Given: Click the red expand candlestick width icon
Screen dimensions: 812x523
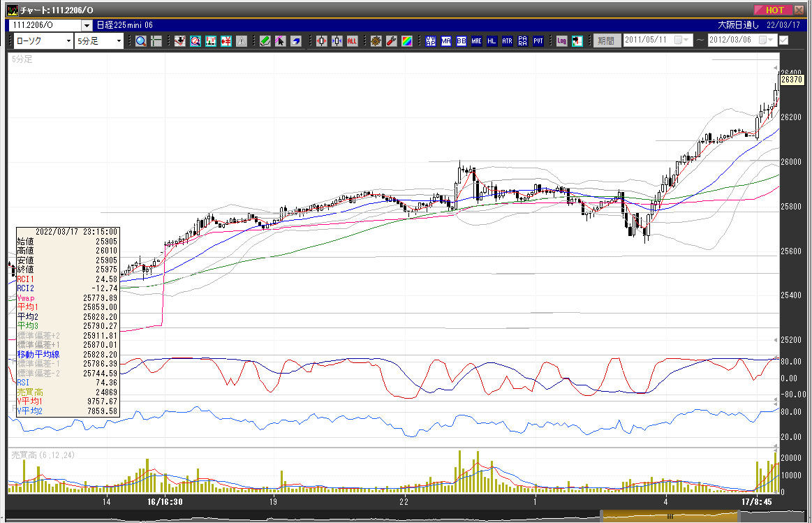Looking at the screenshot, I should [x=322, y=41].
